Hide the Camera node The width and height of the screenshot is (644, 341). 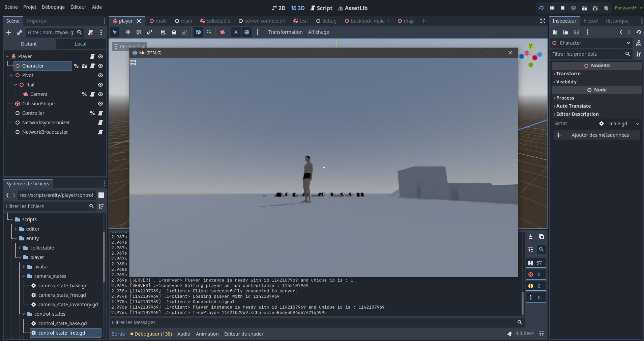pyautogui.click(x=100, y=94)
